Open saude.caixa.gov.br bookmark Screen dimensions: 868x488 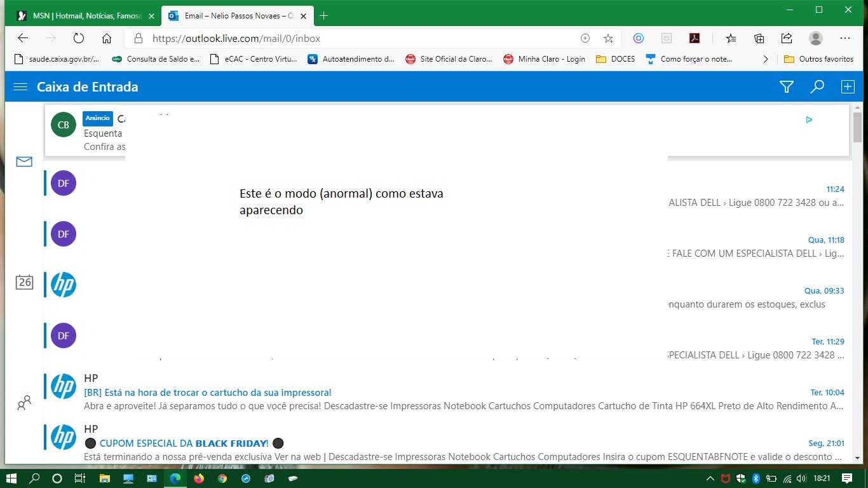tap(57, 59)
